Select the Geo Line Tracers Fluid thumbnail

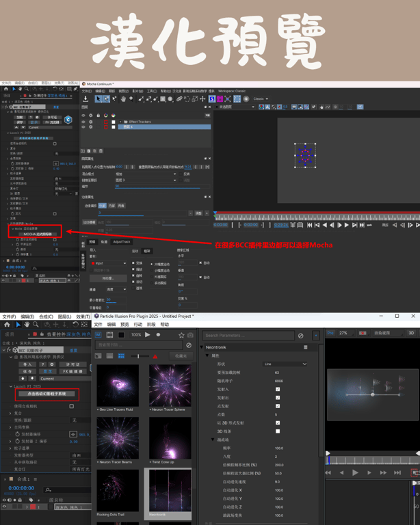point(118,386)
